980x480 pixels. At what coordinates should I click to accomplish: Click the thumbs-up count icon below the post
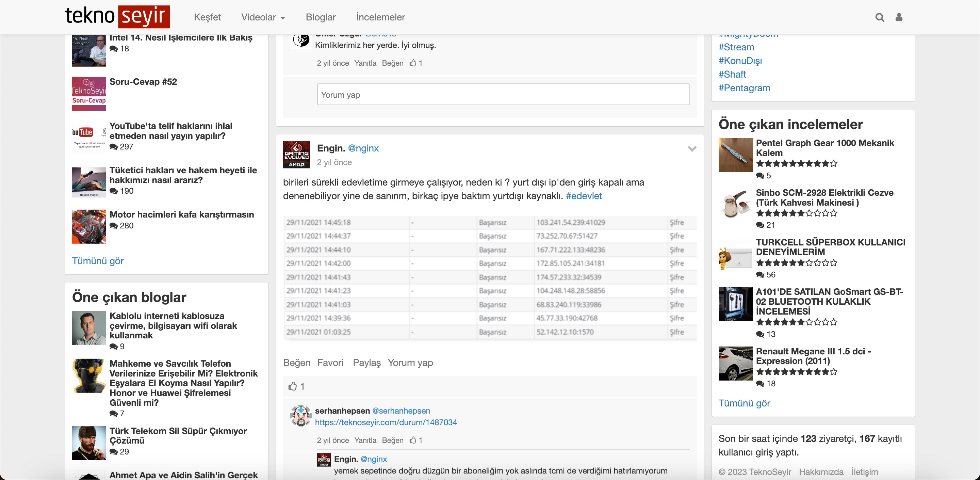(x=293, y=386)
